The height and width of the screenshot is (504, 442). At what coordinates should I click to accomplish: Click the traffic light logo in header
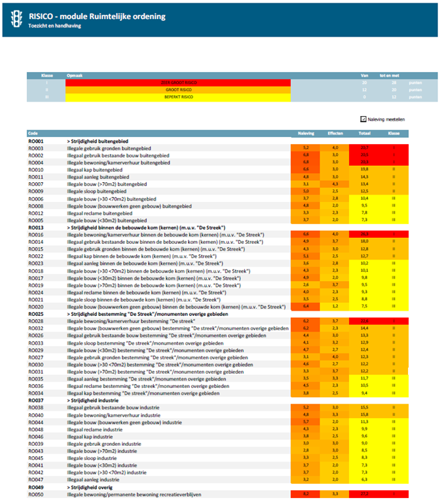point(14,19)
